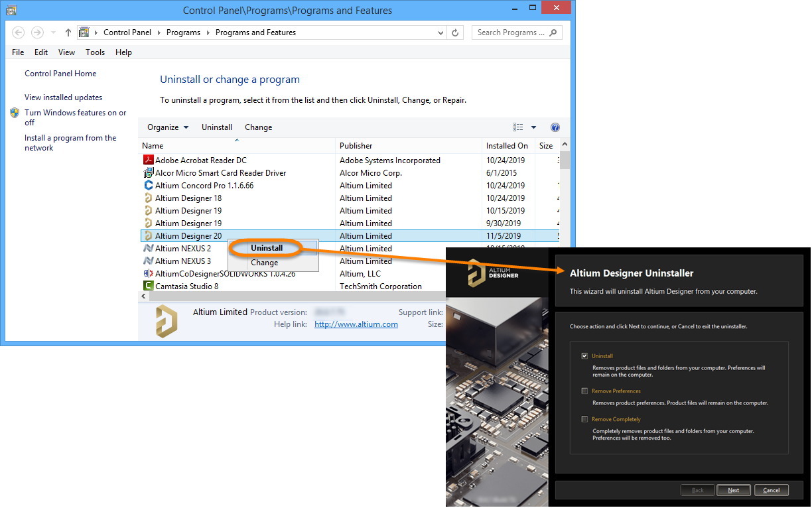
Task: Click the help question mark icon
Action: click(x=555, y=127)
